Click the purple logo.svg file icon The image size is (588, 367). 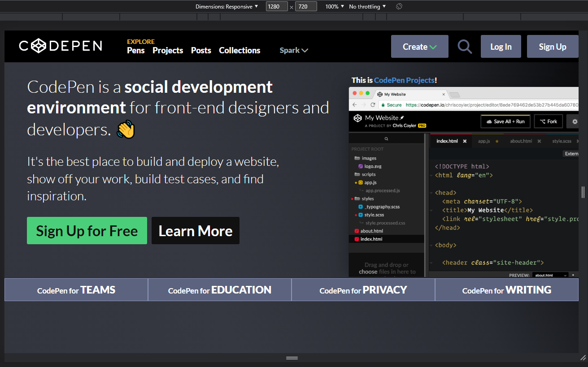pos(361,166)
